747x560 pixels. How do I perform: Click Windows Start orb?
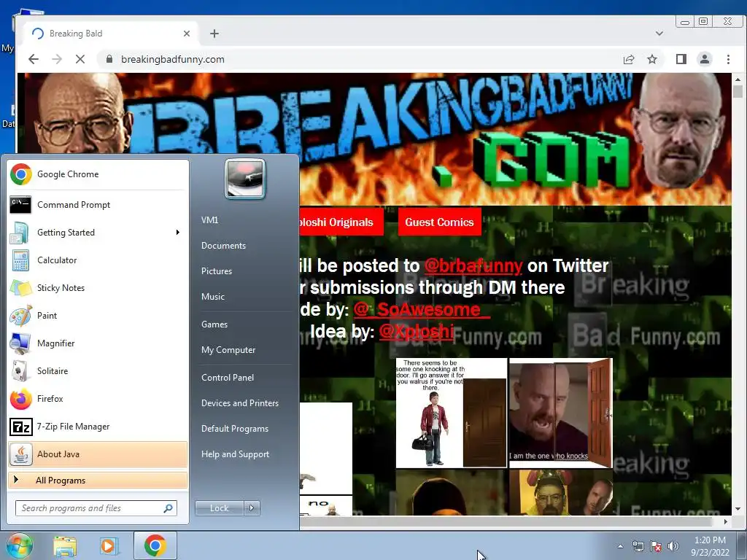[x=19, y=545]
